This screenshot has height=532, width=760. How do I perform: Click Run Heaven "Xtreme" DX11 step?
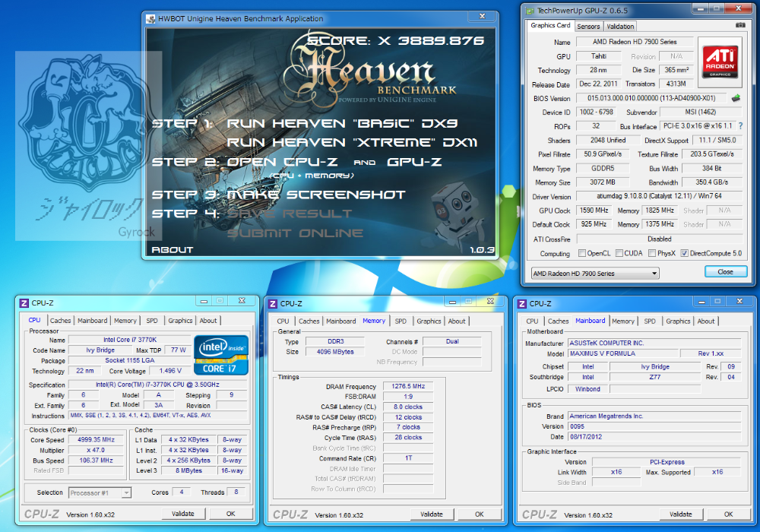[x=352, y=142]
